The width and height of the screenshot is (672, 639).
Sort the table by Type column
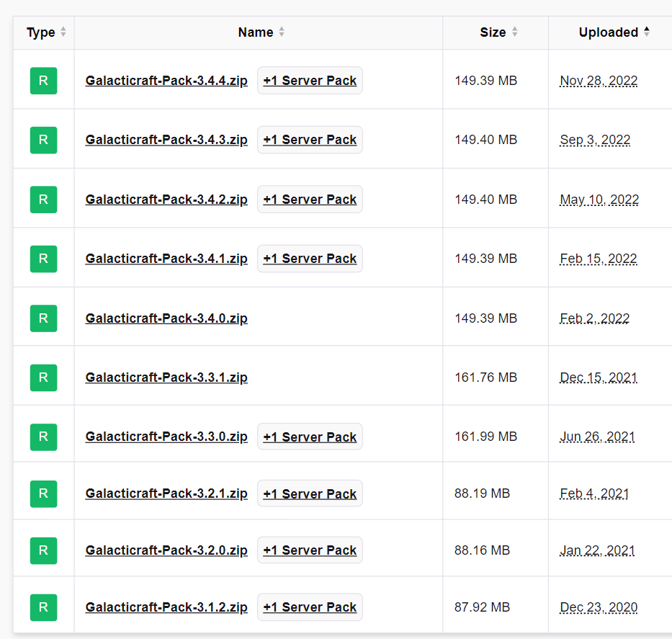pos(46,32)
